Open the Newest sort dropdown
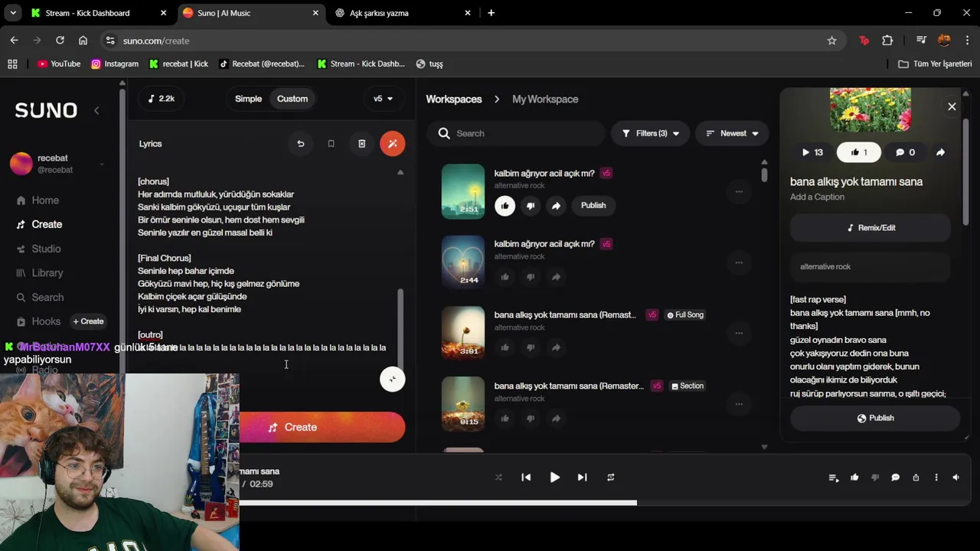 pos(732,133)
